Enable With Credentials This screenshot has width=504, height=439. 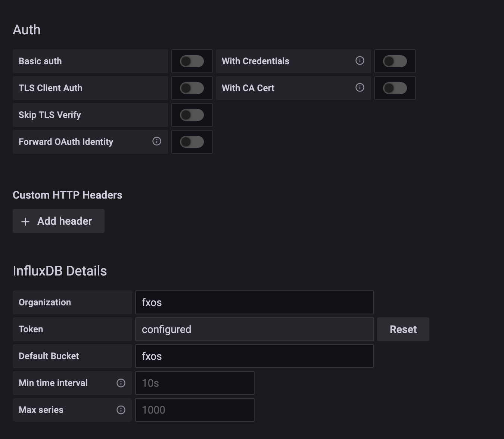click(x=395, y=61)
